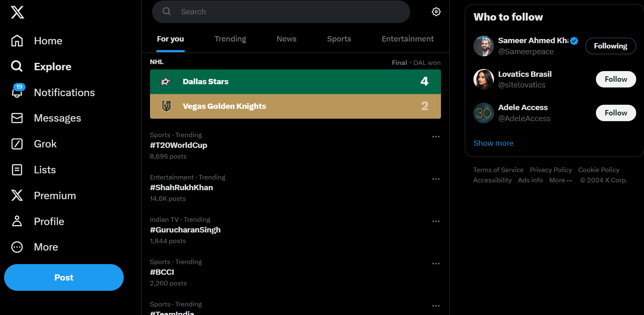Select the For you tab
Viewport: 644px width, 315px height.
click(x=171, y=39)
